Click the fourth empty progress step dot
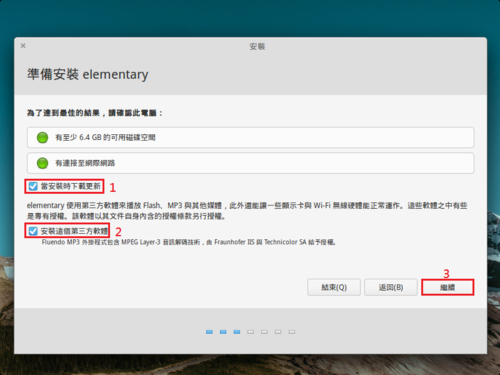Screen dimensions: 500x375 pos(251,332)
